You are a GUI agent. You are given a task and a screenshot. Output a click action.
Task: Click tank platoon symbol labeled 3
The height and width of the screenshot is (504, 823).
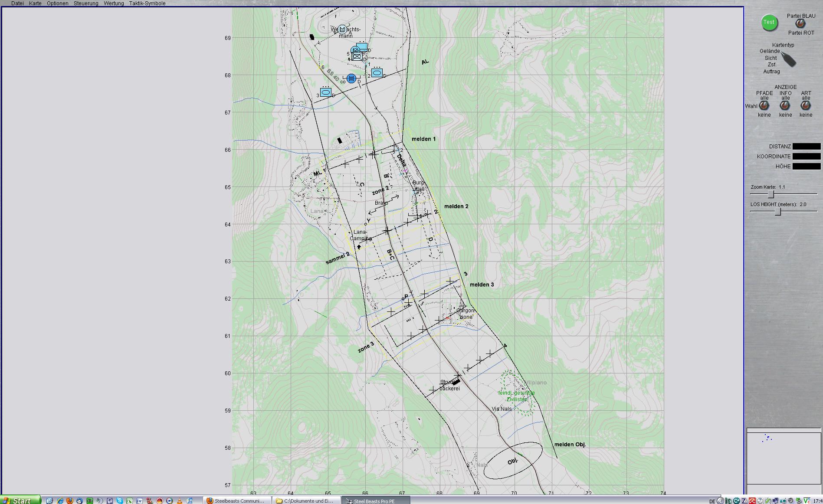pyautogui.click(x=326, y=92)
